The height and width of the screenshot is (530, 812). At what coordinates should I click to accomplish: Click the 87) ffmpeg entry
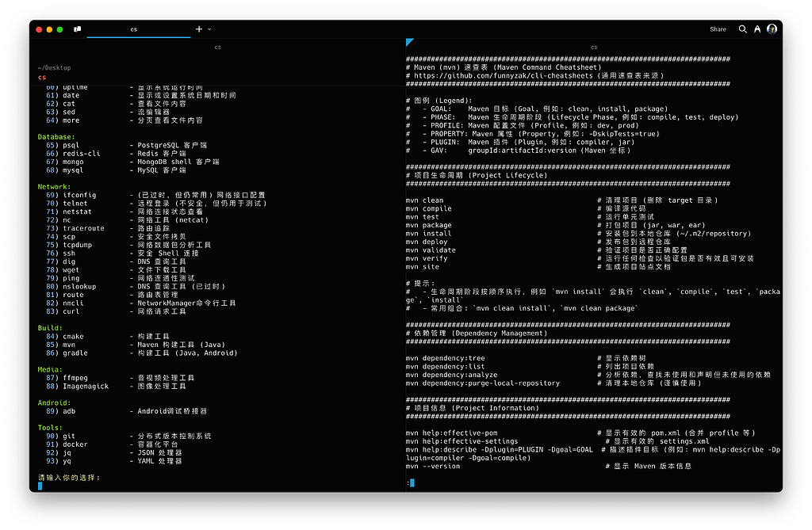(x=121, y=378)
